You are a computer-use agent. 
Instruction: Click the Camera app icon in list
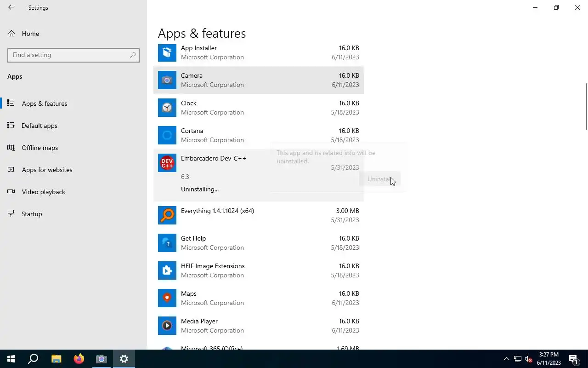pyautogui.click(x=167, y=80)
